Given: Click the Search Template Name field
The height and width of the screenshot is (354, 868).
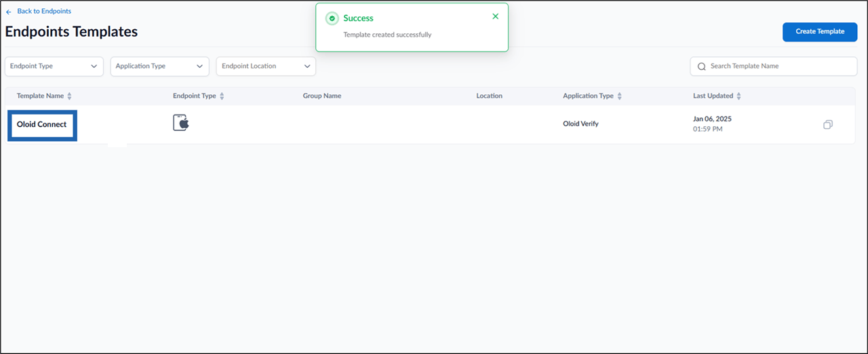Looking at the screenshot, I should click(774, 66).
